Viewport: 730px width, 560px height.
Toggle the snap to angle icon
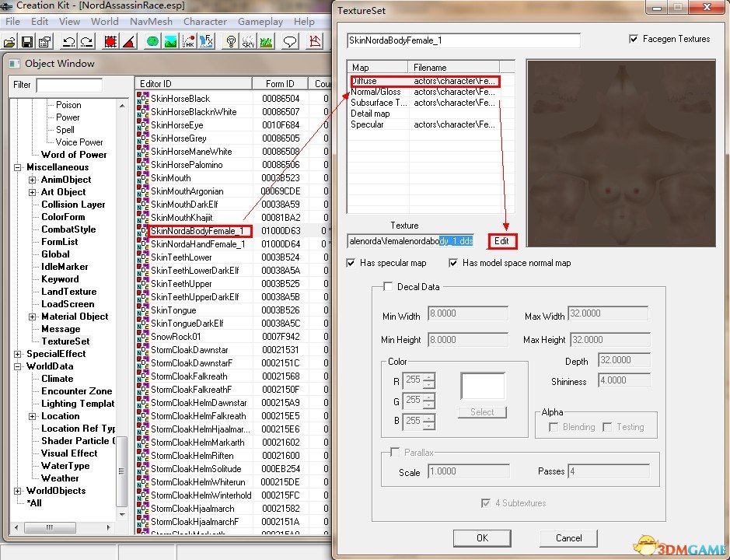pyautogui.click(x=129, y=42)
